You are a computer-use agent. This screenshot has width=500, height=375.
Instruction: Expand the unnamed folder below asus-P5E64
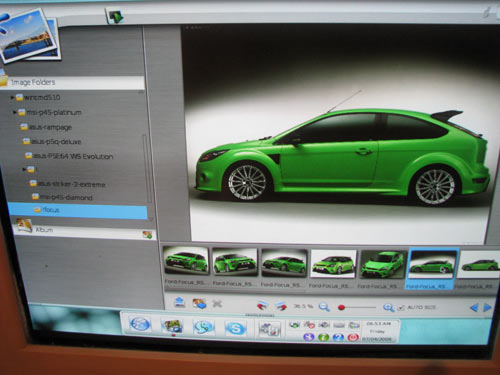click(x=24, y=169)
